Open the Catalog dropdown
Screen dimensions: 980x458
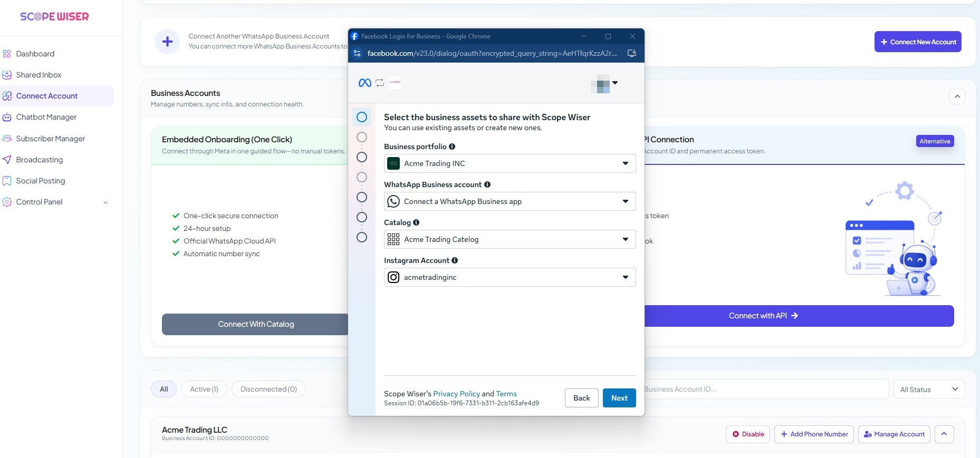point(510,239)
